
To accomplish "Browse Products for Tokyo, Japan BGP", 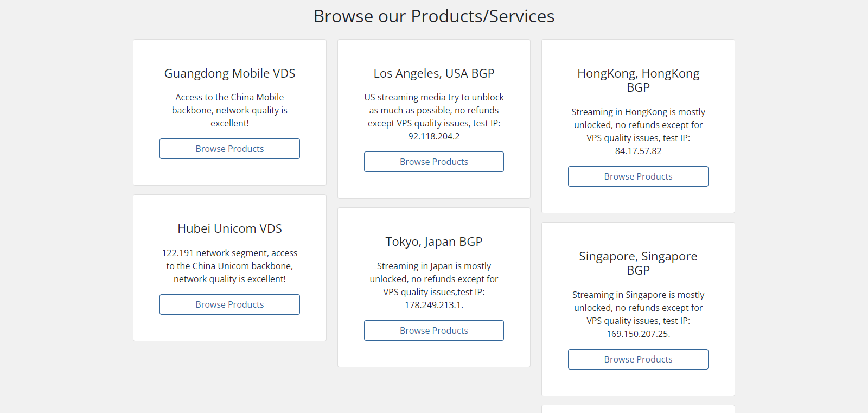I will click(x=434, y=331).
